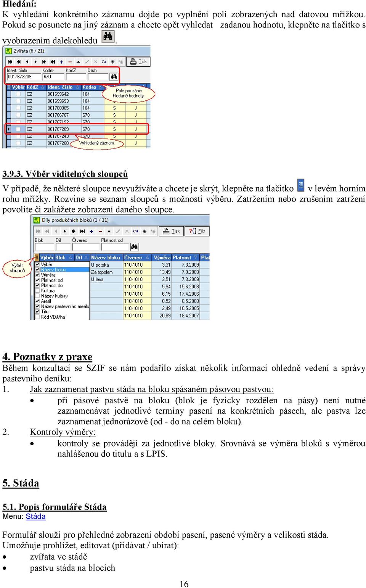Sort Díly grid by Blok column header
The width and height of the screenshot is (366, 588).
pos(64,258)
